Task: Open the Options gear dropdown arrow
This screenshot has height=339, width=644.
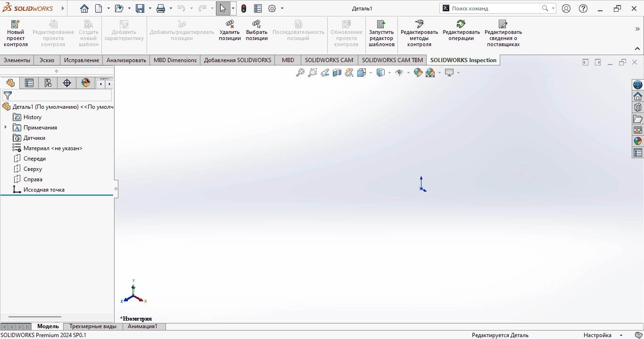Action: [282, 8]
